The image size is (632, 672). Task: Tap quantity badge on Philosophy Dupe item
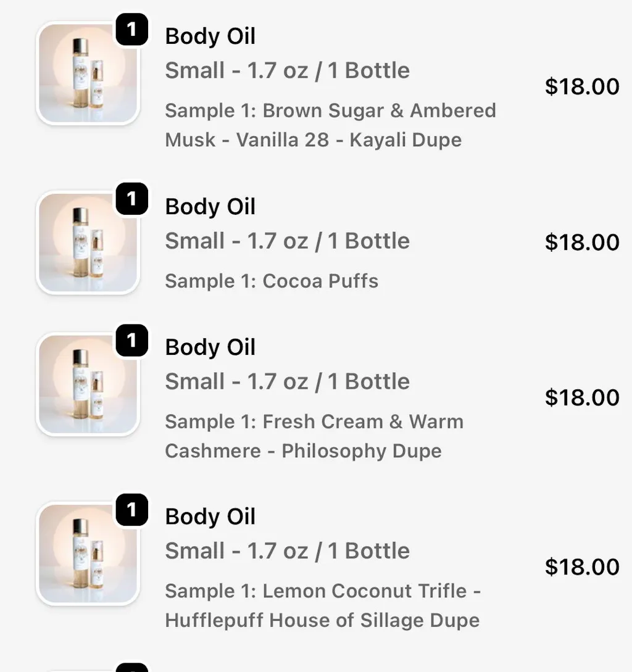(x=131, y=340)
